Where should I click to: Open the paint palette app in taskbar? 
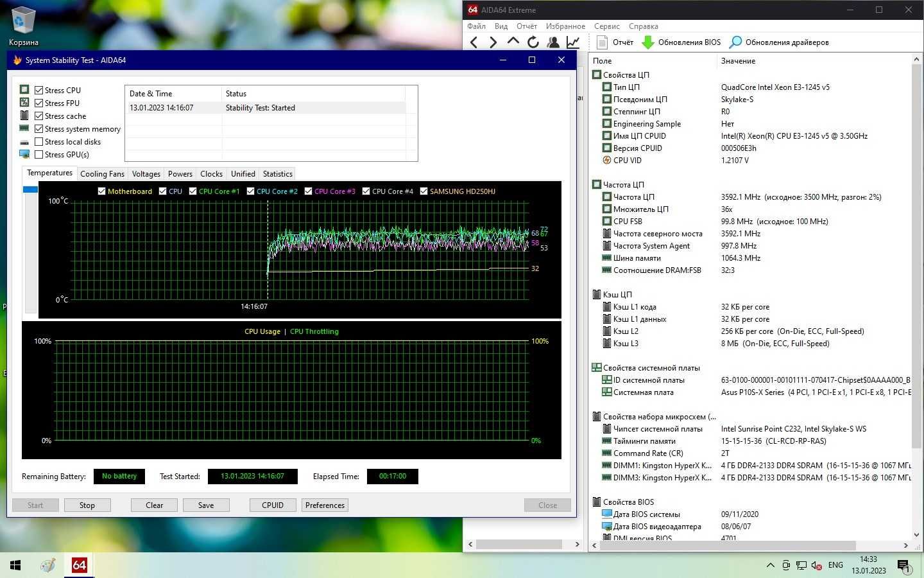[47, 565]
